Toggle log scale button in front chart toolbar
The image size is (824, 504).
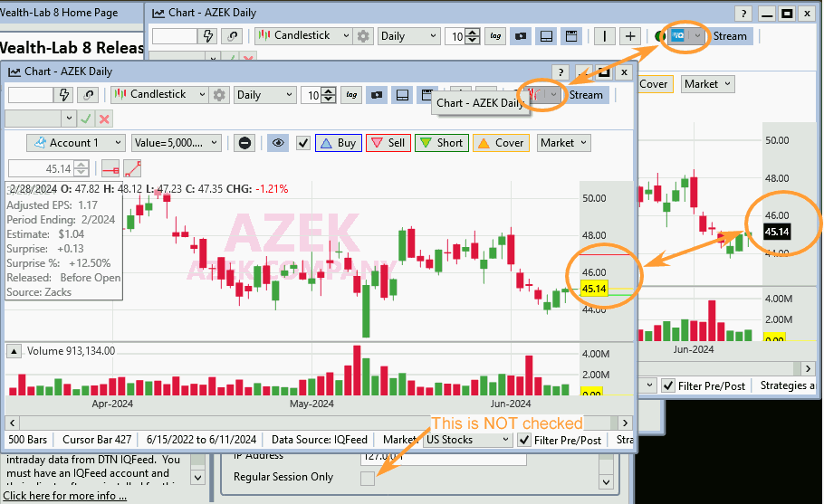tap(351, 95)
